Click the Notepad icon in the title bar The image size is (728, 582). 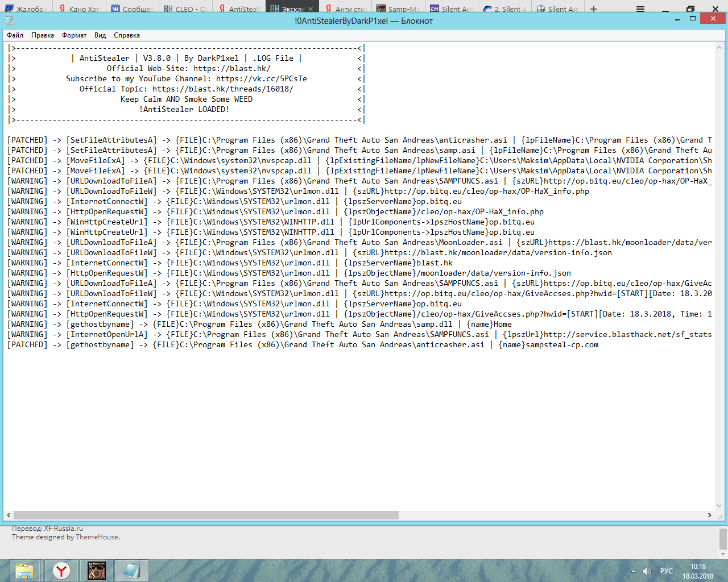tap(9, 20)
